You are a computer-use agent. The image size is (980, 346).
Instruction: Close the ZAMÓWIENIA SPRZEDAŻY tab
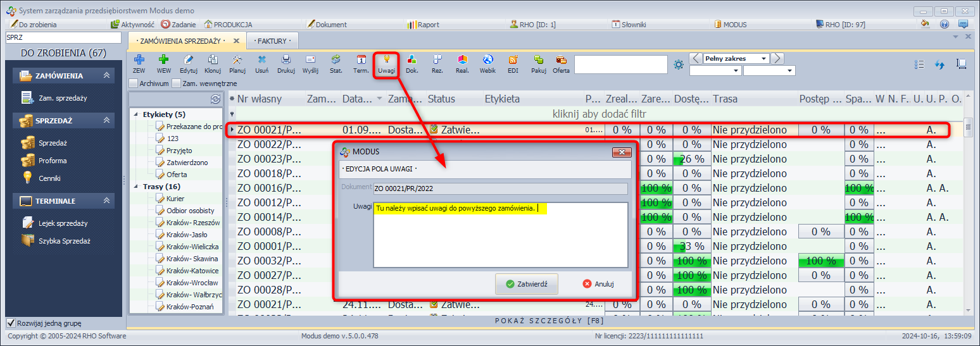click(236, 40)
